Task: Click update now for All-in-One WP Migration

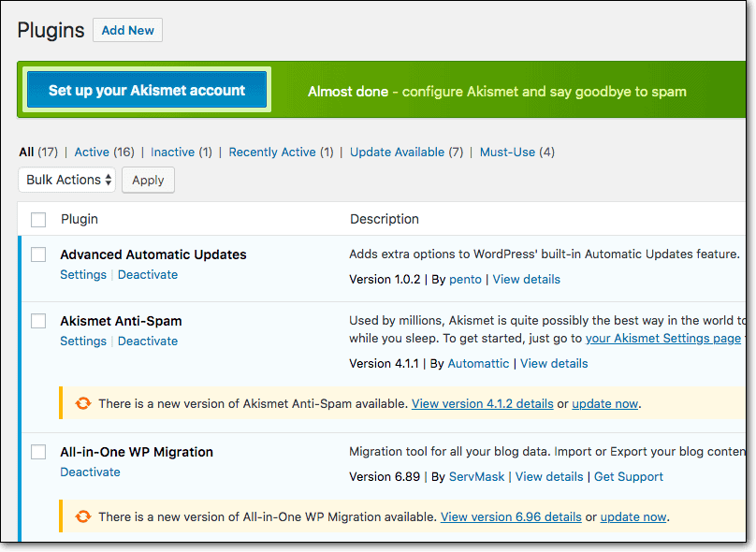Action: click(633, 516)
